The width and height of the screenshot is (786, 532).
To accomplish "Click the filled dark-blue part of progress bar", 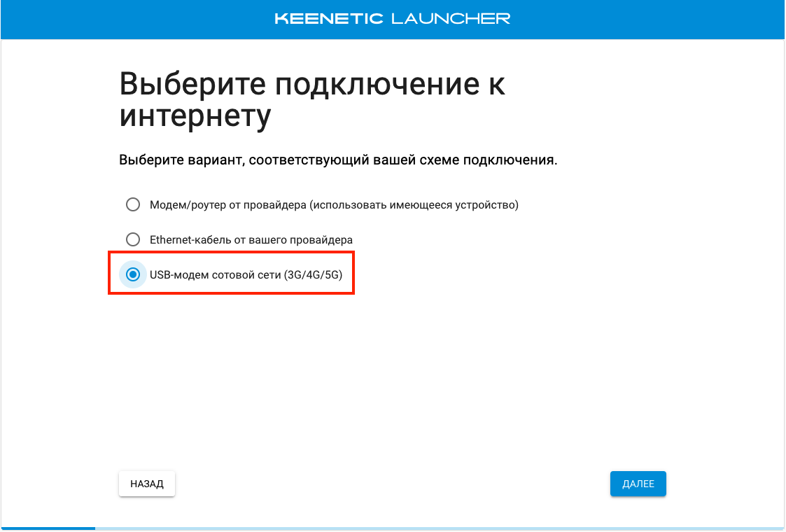I will 49,528.
